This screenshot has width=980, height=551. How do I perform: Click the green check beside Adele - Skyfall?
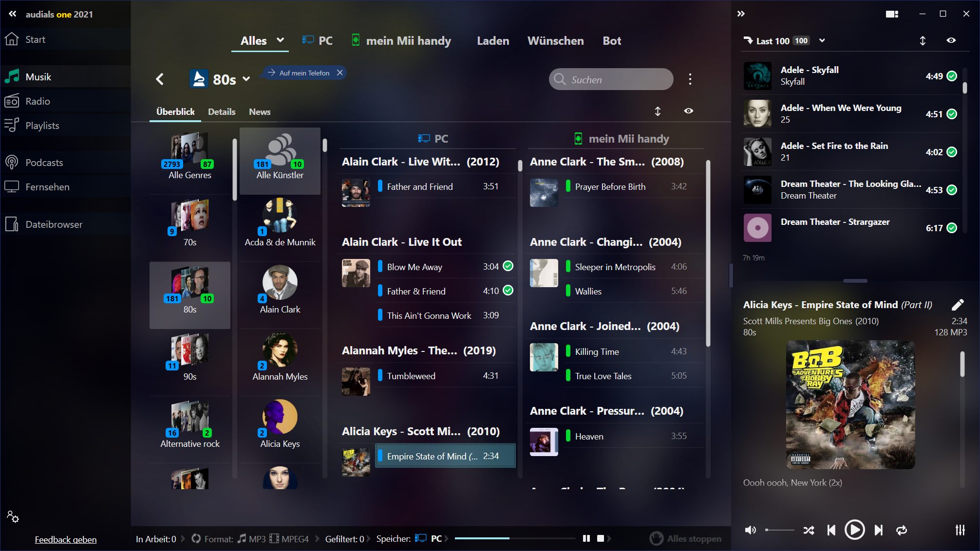click(x=952, y=76)
